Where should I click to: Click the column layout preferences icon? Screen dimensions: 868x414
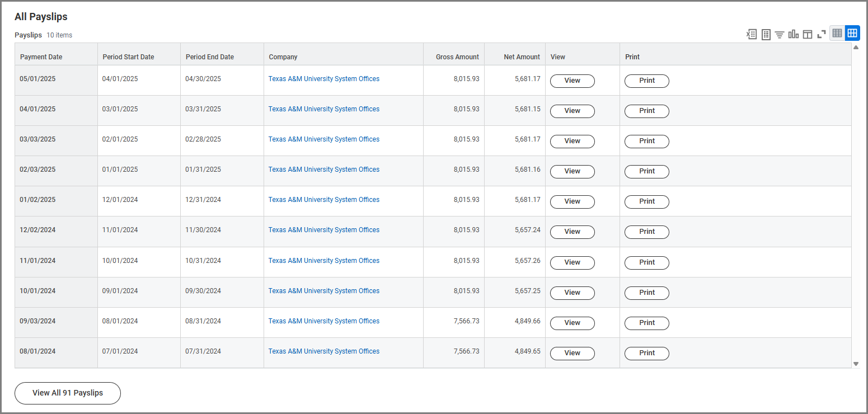click(808, 34)
